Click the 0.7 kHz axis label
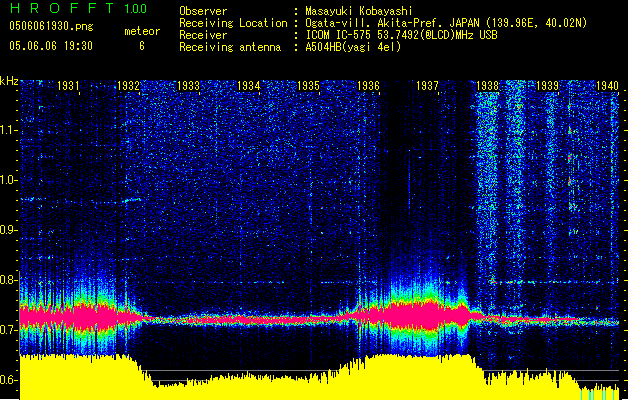This screenshot has height=400, width=629. [x=9, y=330]
